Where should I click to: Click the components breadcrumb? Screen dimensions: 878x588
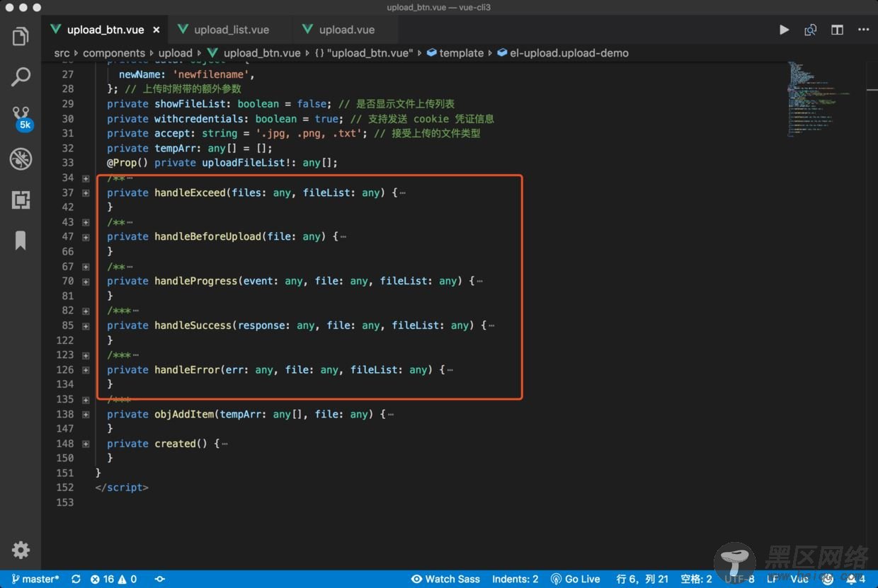(114, 53)
